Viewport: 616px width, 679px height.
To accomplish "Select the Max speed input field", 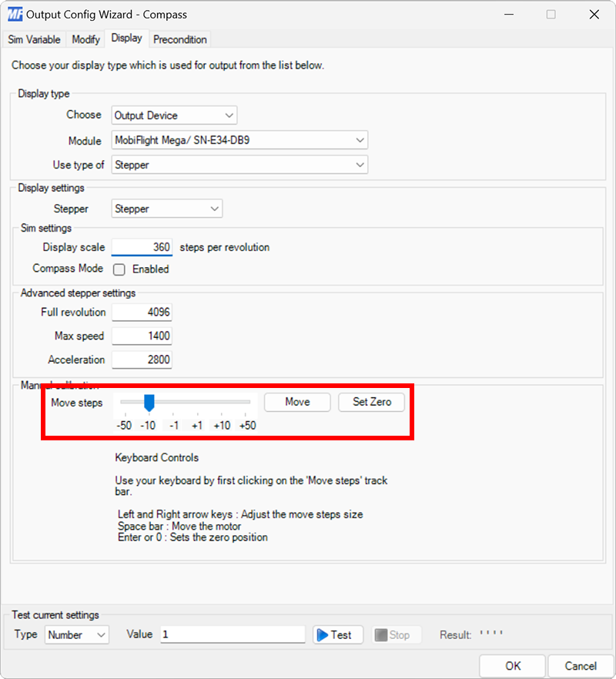I will (x=142, y=336).
